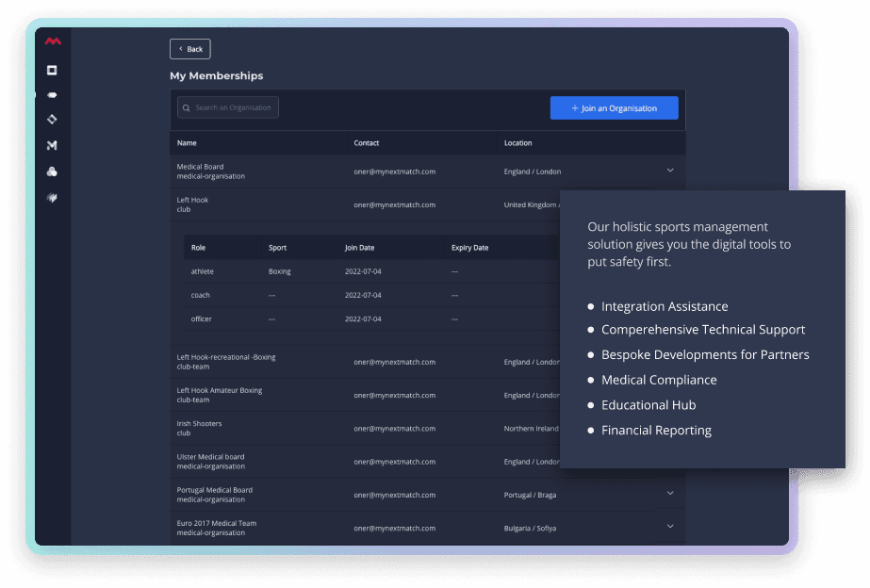Click the Back button

[x=190, y=49]
